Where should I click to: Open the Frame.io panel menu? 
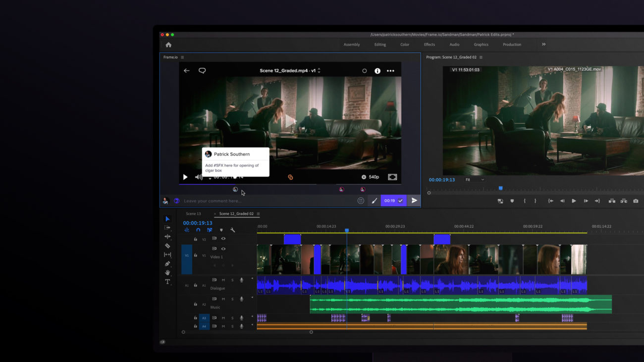coord(182,57)
